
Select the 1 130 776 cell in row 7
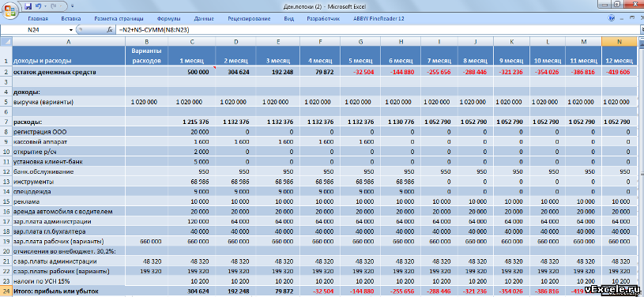pos(401,122)
